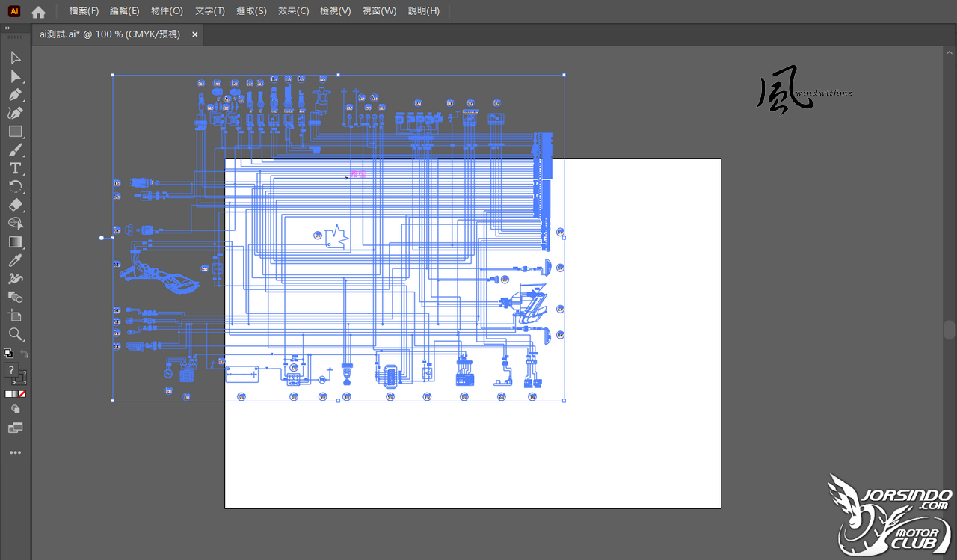Select the Eyedropper tool
Image resolution: width=957 pixels, height=560 pixels.
pos(15,260)
